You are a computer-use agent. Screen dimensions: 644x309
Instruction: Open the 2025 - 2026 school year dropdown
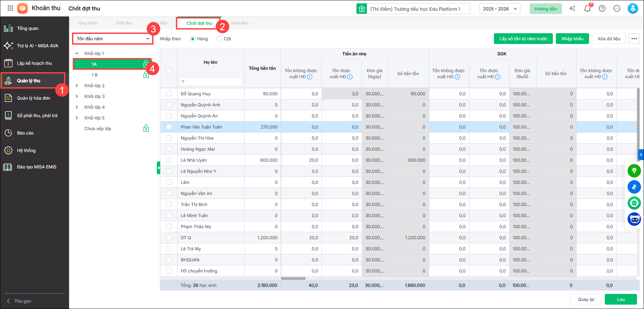(x=500, y=9)
